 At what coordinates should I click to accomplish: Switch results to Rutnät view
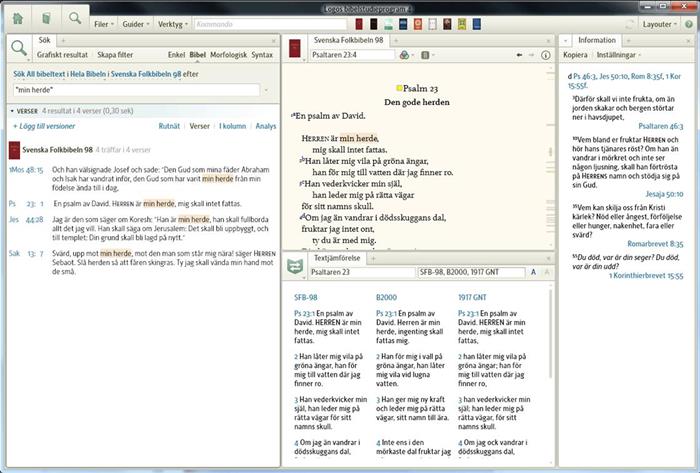click(x=169, y=126)
